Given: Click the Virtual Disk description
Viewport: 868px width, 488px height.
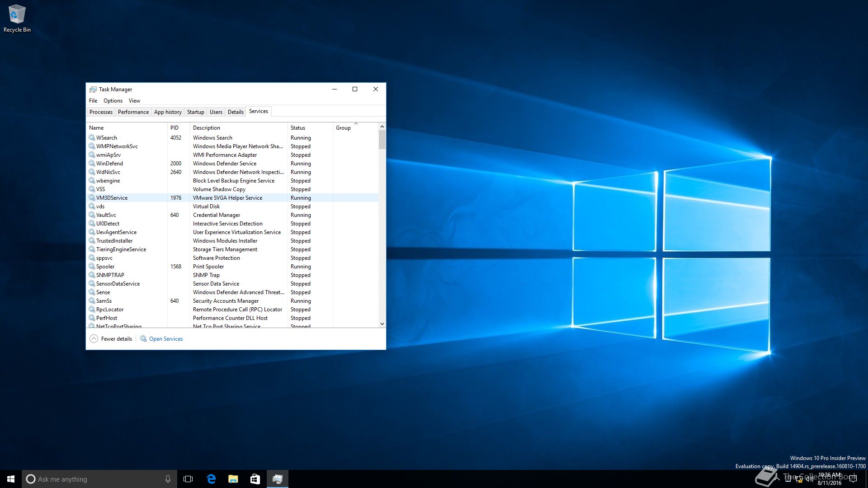Looking at the screenshot, I should coord(206,206).
